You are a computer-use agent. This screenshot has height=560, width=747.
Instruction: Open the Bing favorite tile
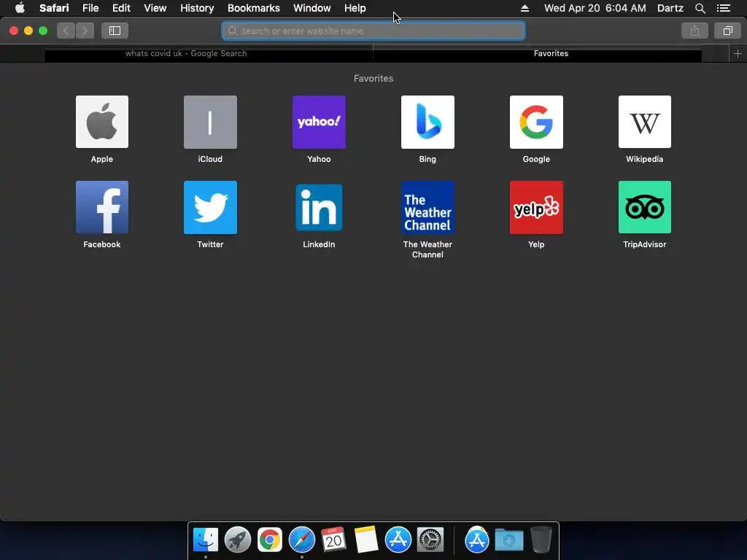427,122
